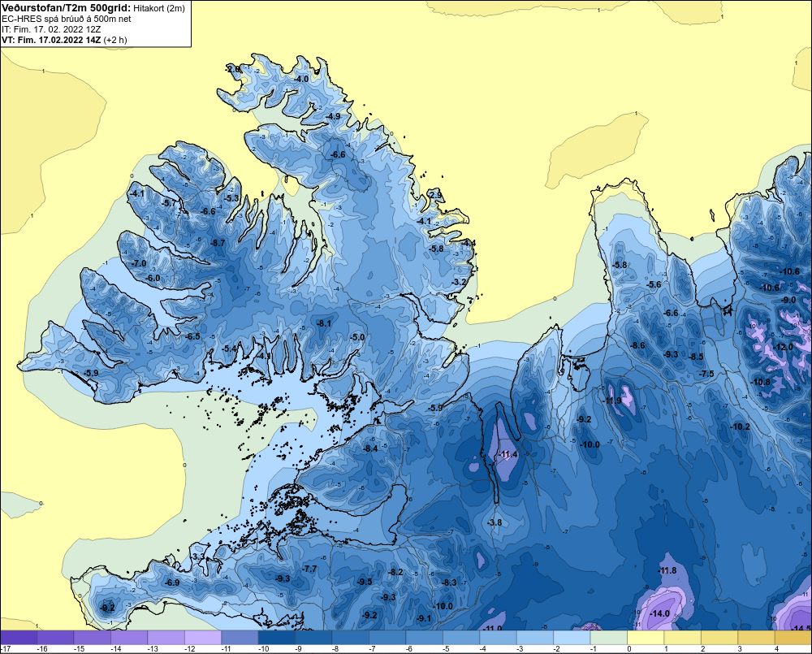Click the -4.0 temperature label
This screenshot has width=812, height=654.
[x=301, y=79]
